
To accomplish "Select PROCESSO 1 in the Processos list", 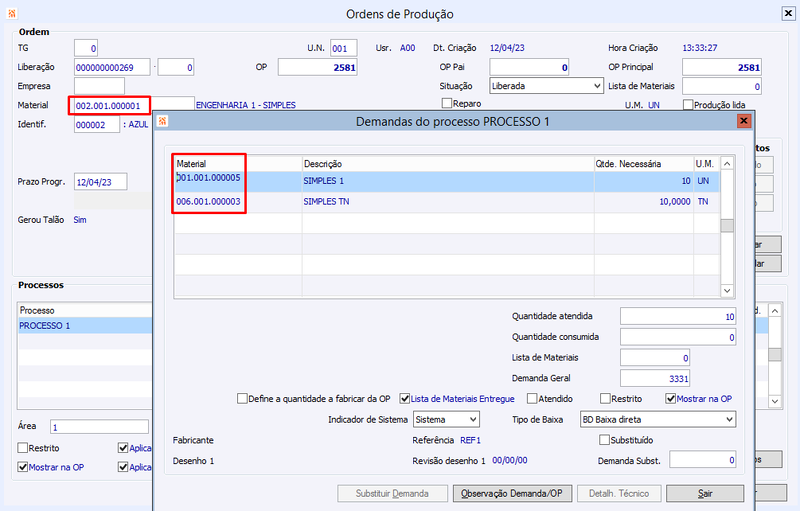I will [x=85, y=325].
